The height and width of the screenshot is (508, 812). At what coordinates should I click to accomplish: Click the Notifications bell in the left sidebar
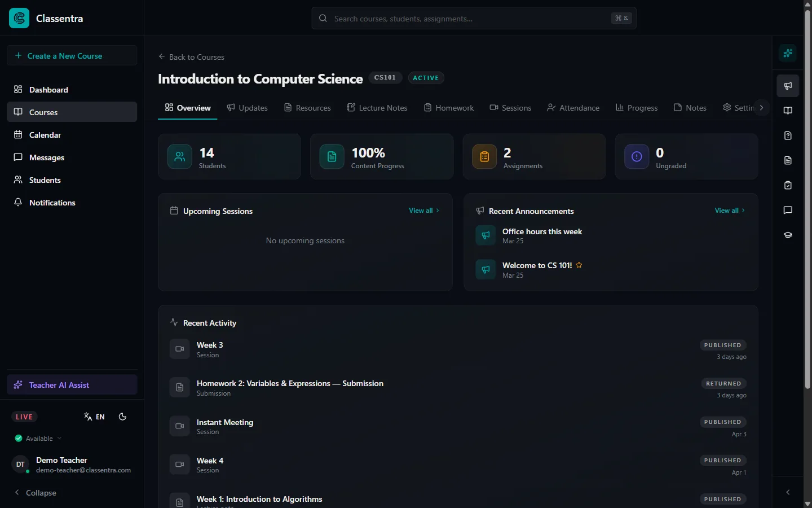pos(52,203)
